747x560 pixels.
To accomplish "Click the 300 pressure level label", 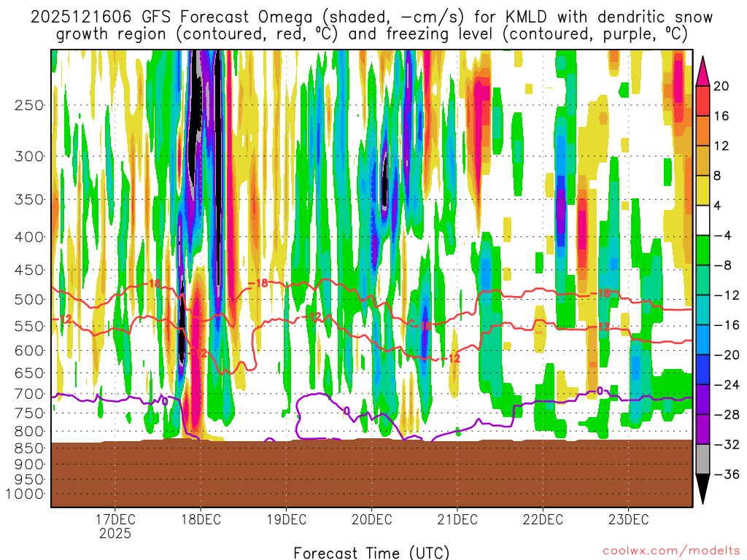I will click(x=29, y=156).
